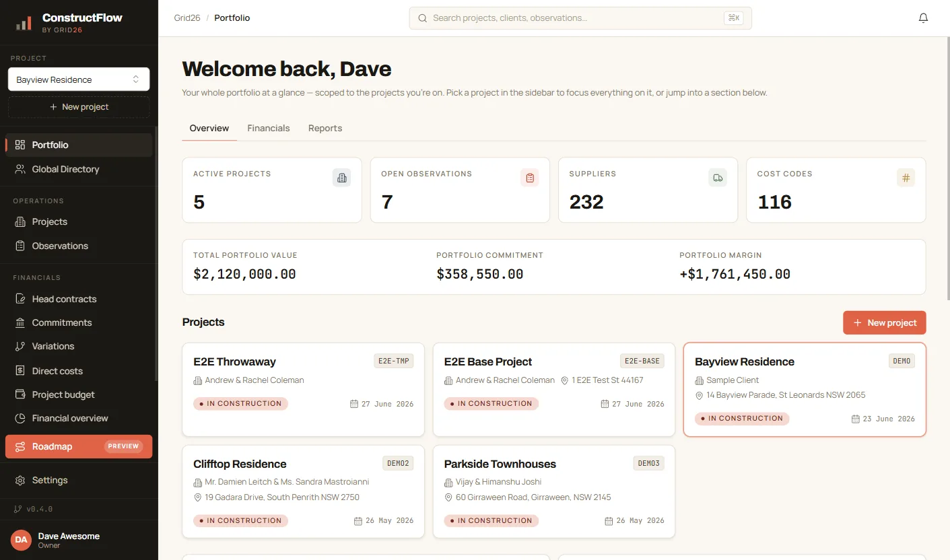
Task: Open the E2E Throwaway project card
Action: 304,390
